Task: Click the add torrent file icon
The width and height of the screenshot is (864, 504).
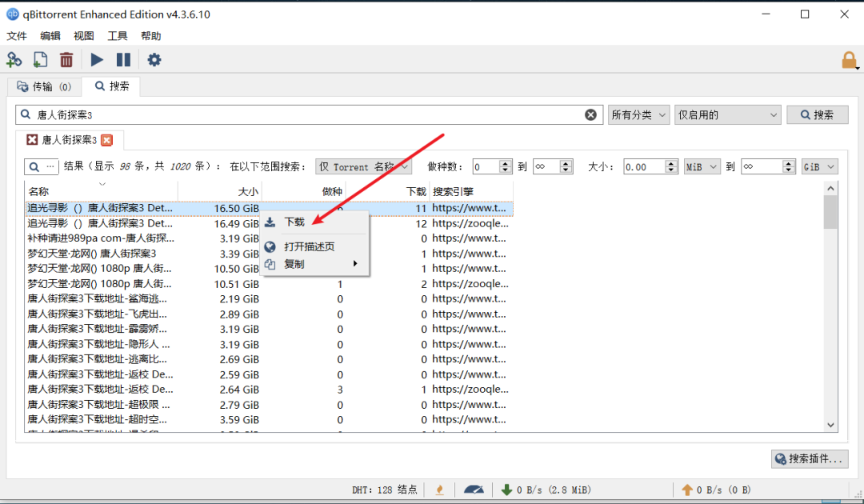Action: (40, 59)
